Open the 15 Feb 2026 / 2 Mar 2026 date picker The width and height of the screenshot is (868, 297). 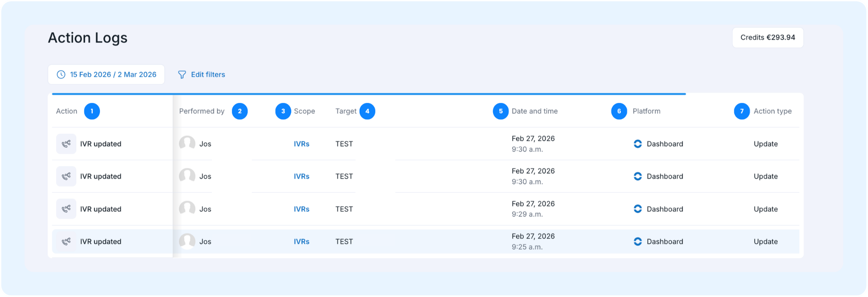[106, 75]
